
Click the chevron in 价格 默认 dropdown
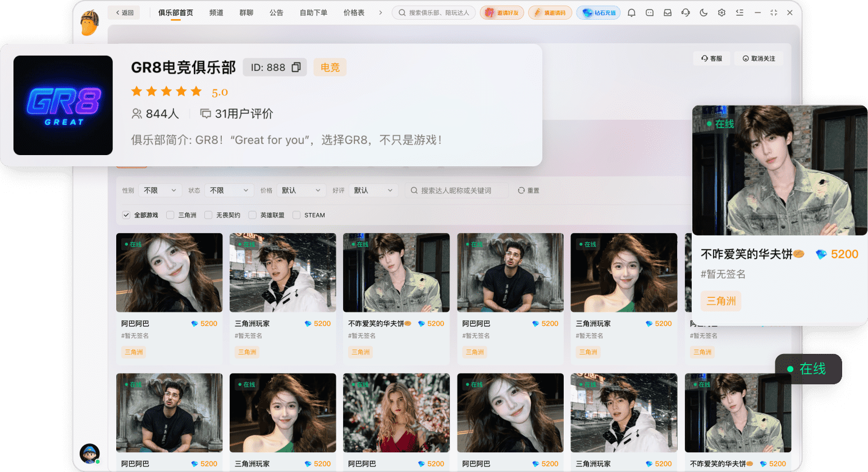tap(318, 190)
